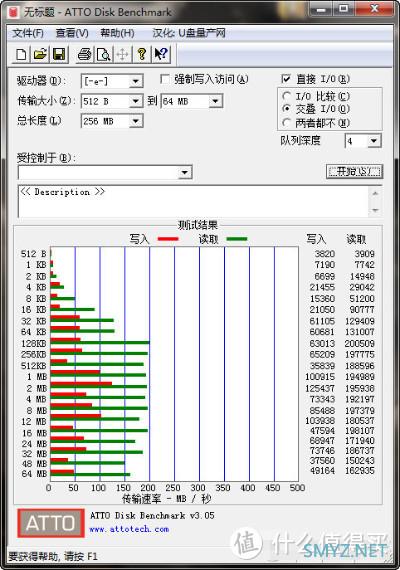Select the 两者都不 radio button
The height and width of the screenshot is (570, 400).
point(287,123)
